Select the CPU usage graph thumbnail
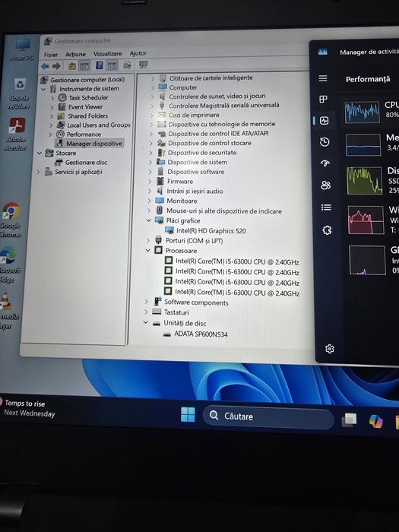 coord(362,112)
